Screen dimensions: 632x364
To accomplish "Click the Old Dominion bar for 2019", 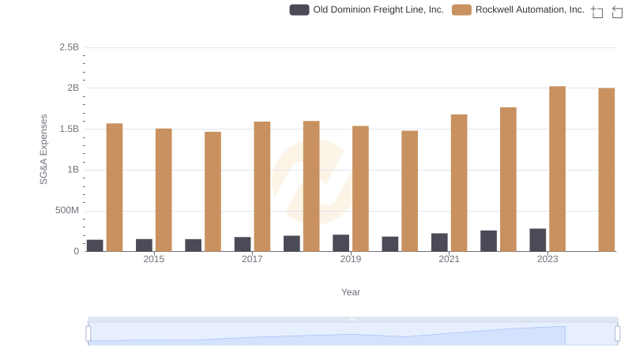I will 341,243.
